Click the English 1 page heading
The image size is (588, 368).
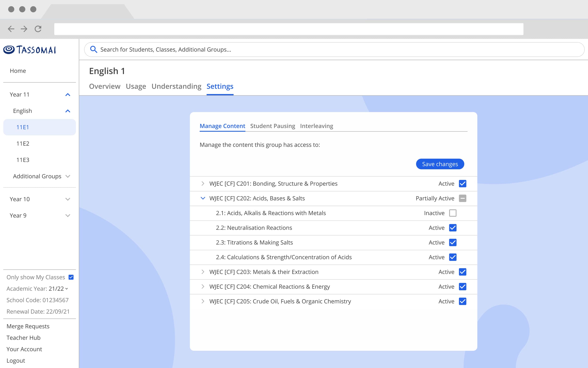107,71
